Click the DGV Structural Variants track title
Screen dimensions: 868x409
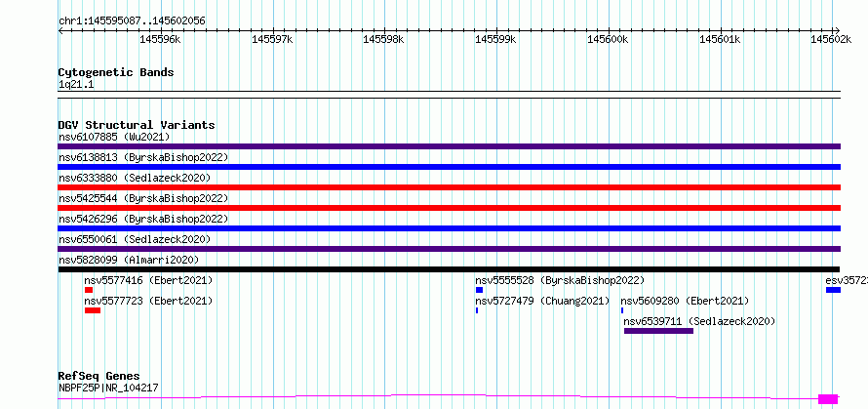[x=137, y=125]
